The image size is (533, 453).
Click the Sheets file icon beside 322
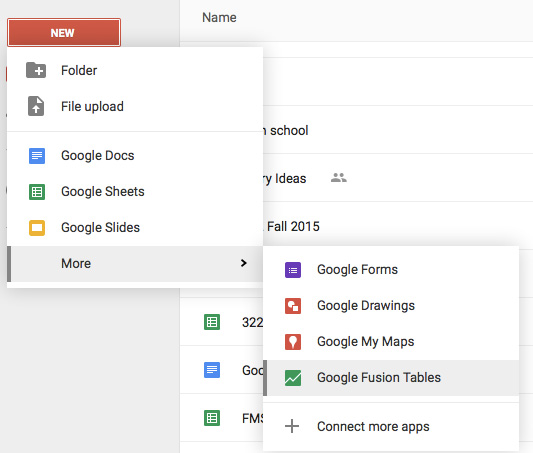click(212, 322)
